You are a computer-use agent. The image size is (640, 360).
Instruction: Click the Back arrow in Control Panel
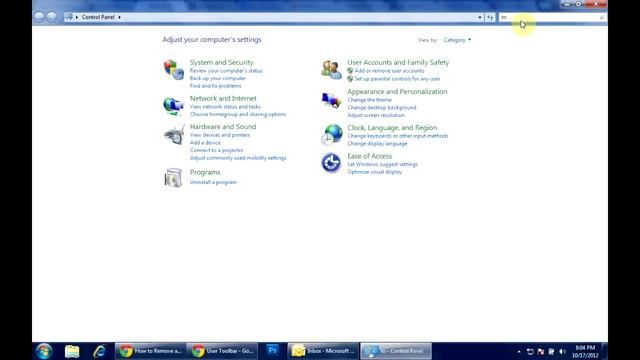click(39, 17)
